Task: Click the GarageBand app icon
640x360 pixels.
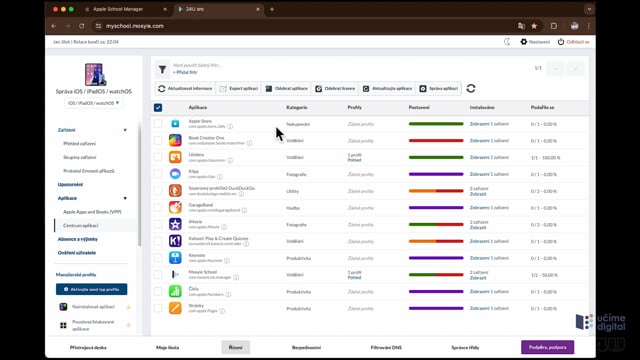Action: click(175, 207)
